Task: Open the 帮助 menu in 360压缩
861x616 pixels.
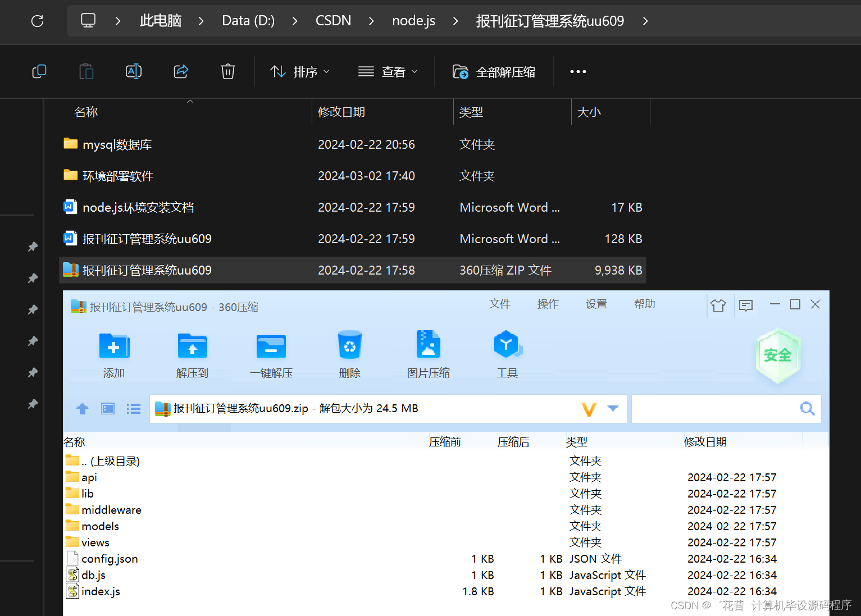Action: (x=644, y=304)
